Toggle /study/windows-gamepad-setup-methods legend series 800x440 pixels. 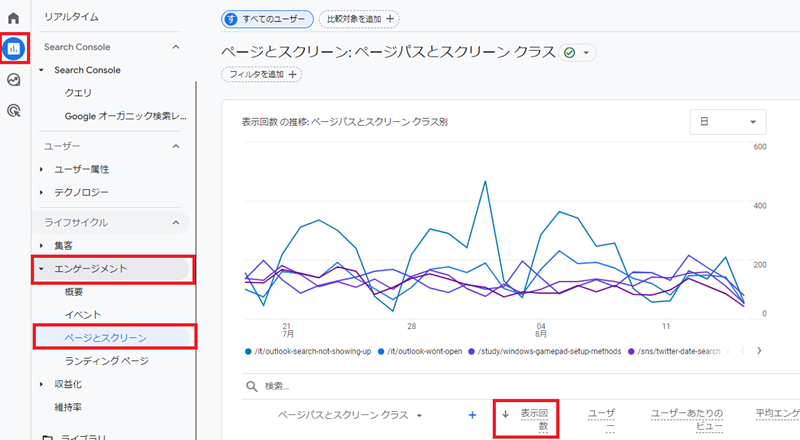point(544,351)
